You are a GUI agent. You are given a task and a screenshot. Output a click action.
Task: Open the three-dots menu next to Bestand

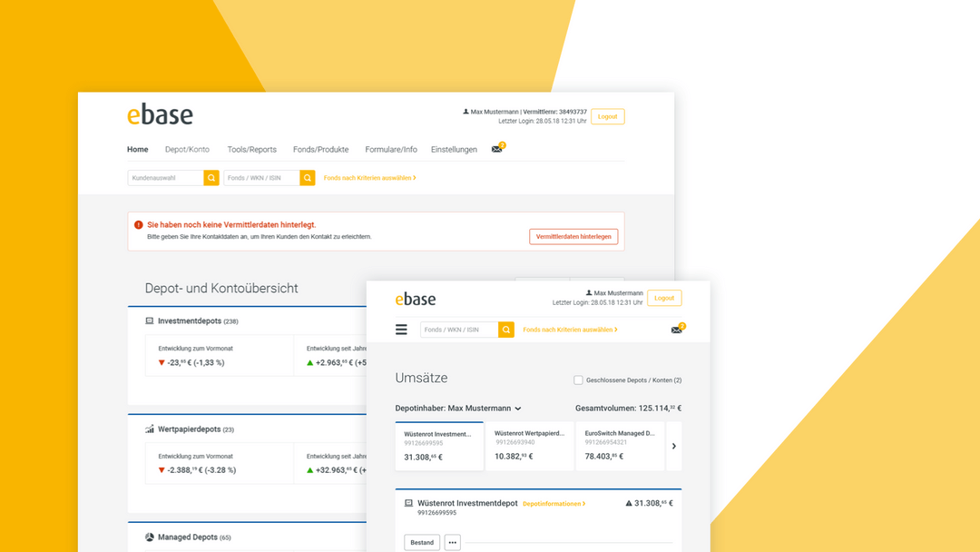(453, 543)
